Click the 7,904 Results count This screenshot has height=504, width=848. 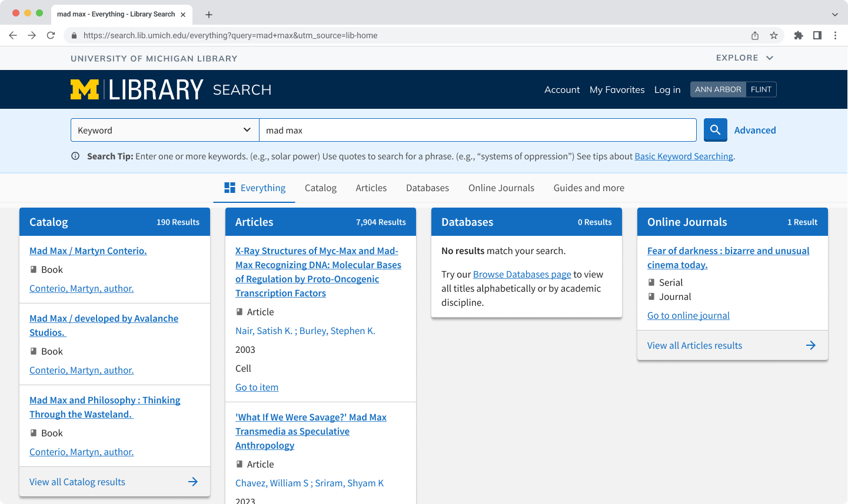(381, 222)
